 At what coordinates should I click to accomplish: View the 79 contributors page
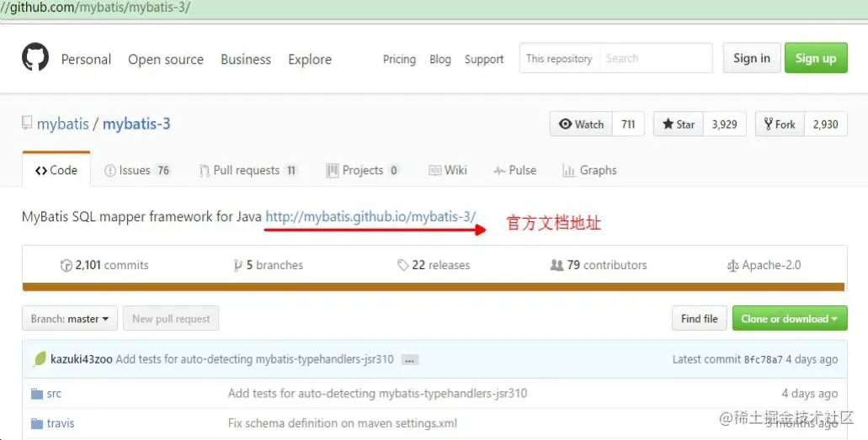pos(599,265)
